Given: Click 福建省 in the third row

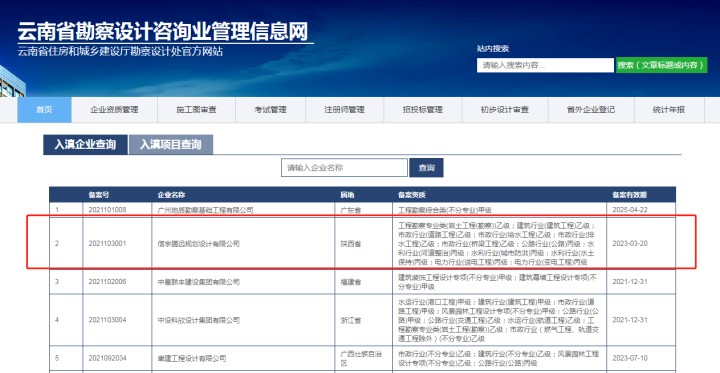Looking at the screenshot, I should 351,282.
